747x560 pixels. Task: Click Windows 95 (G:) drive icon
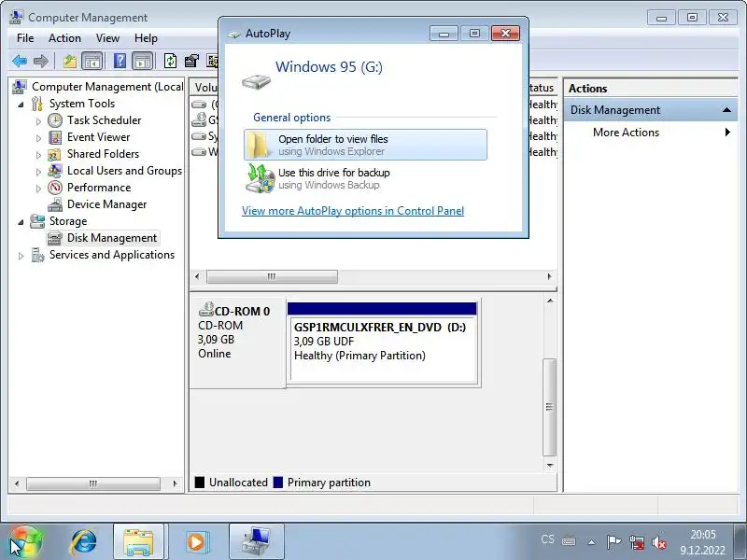coord(256,81)
